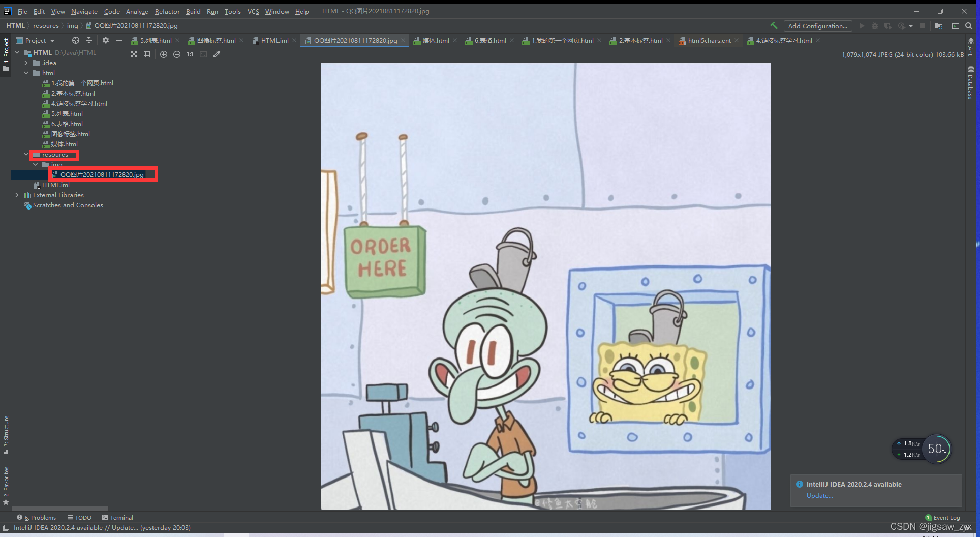Screen dimensions: 980x537
Task: Click the Debug bug icon
Action: [x=875, y=26]
